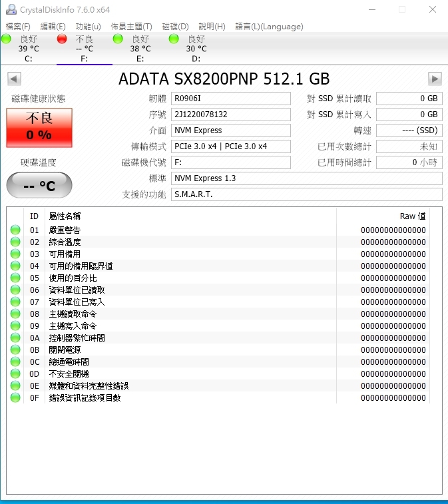Click the total SSD writes value 0 GB
The width and height of the screenshot is (448, 504).
(x=409, y=115)
